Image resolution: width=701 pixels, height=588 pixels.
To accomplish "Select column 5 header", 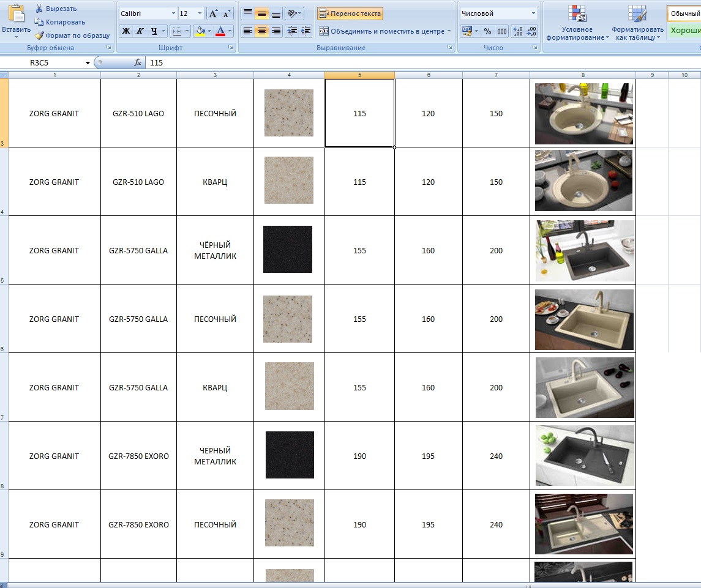I will click(359, 75).
